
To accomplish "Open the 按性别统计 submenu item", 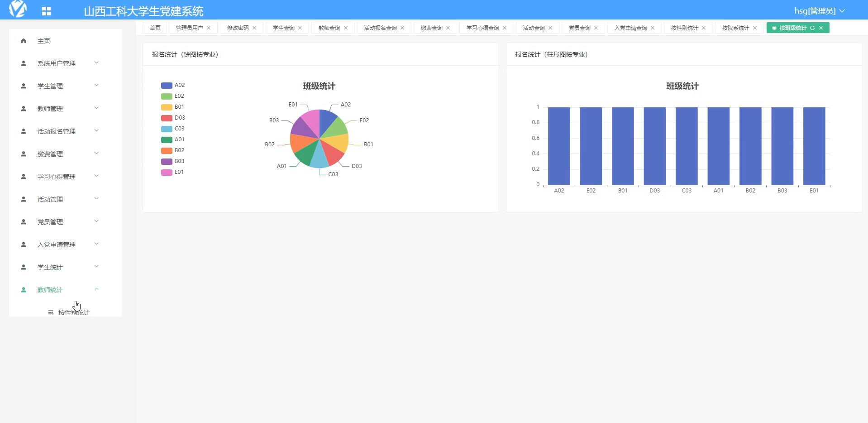I will [x=74, y=312].
